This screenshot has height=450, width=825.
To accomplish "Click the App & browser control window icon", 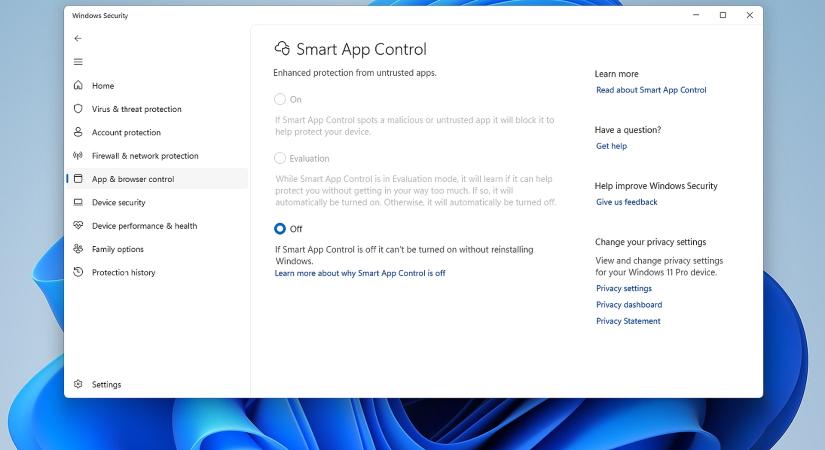I will tap(78, 178).
